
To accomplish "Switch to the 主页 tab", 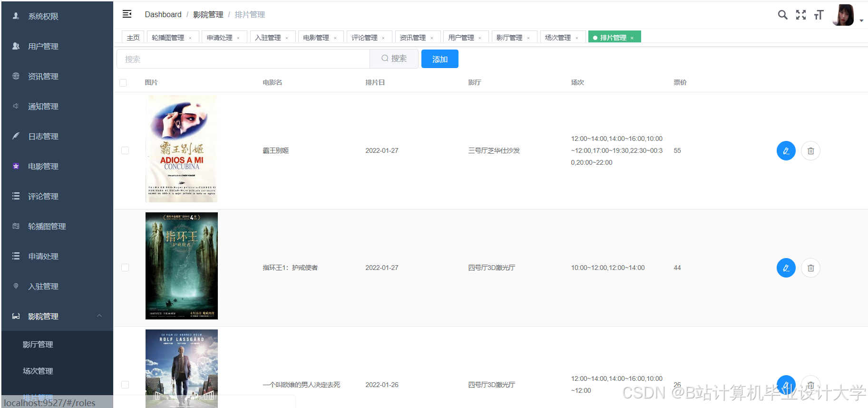I will pos(133,37).
